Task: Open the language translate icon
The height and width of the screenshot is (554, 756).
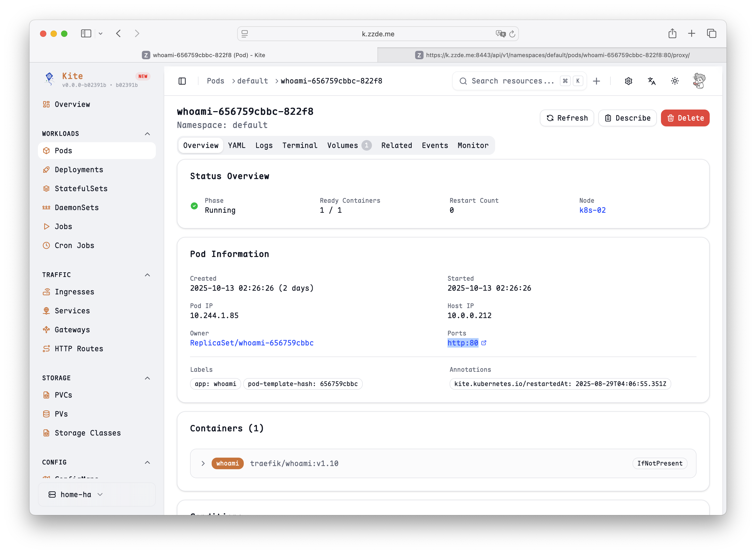Action: [651, 81]
